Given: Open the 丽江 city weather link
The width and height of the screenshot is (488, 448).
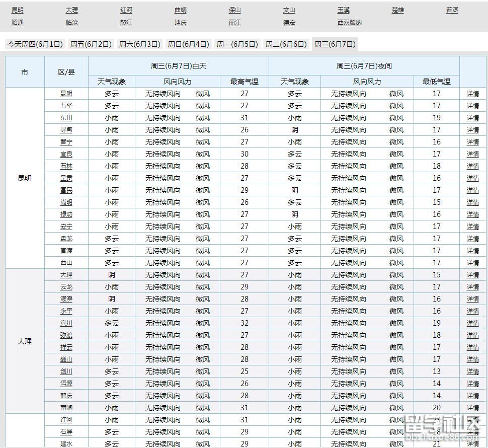Looking at the screenshot, I should point(235,23).
